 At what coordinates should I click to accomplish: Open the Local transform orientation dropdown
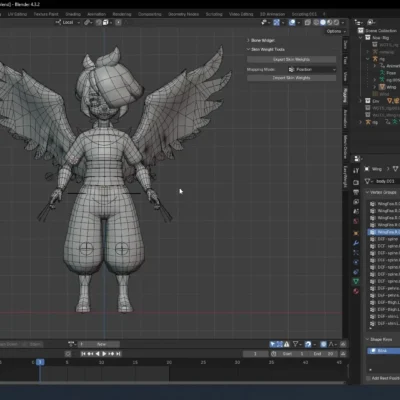[x=68, y=22]
